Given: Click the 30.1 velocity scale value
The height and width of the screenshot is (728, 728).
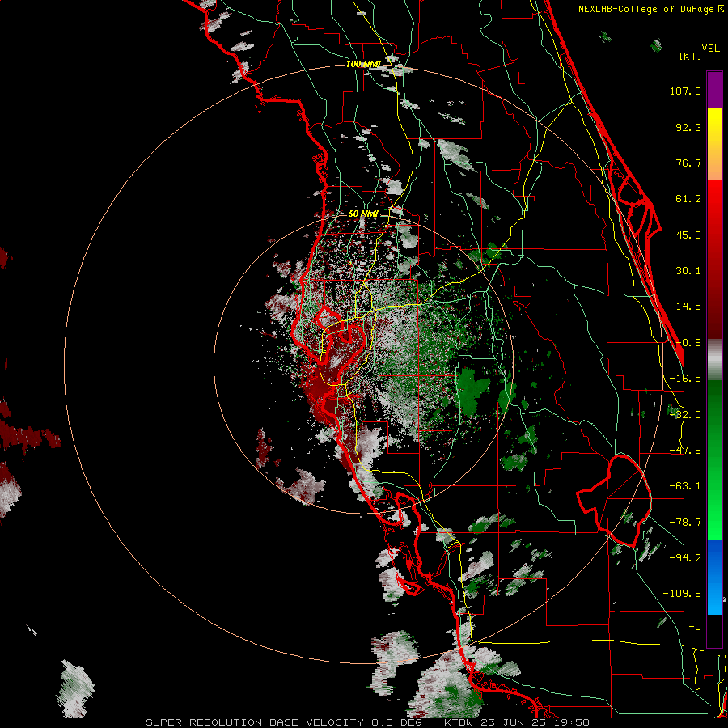Looking at the screenshot, I should pos(688,271).
